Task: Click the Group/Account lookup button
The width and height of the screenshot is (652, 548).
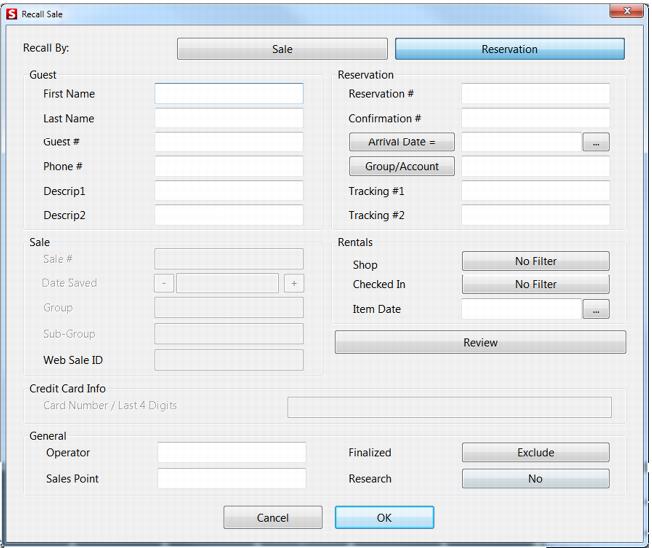Action: [402, 166]
